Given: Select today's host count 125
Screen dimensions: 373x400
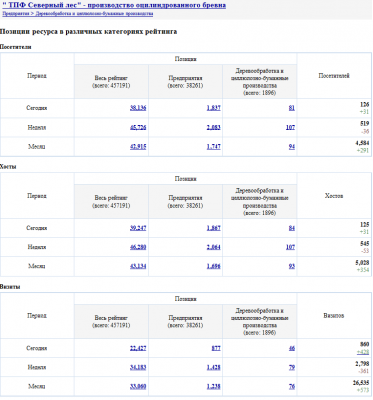Looking at the screenshot, I should pyautogui.click(x=365, y=225).
